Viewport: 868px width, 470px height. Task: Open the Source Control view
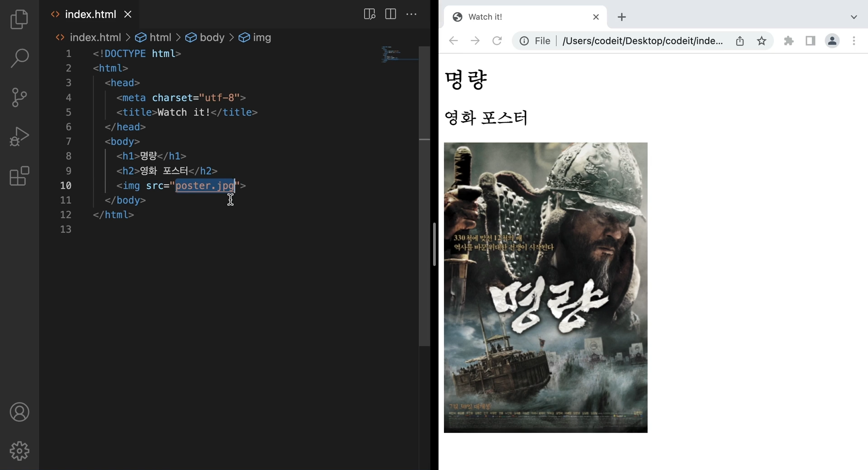point(19,97)
